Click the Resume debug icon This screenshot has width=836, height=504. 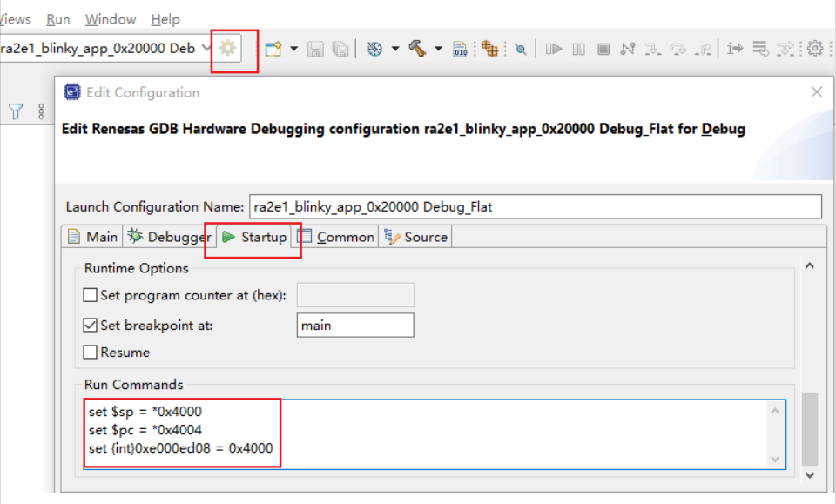[x=554, y=49]
